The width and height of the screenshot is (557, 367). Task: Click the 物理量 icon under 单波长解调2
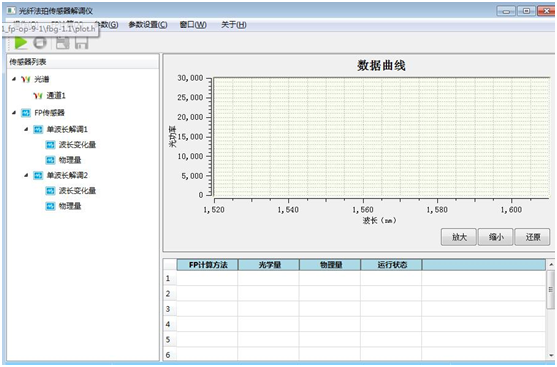[50, 206]
